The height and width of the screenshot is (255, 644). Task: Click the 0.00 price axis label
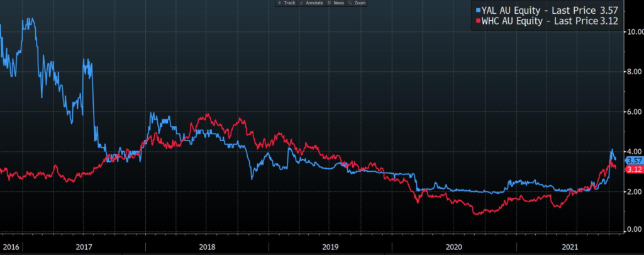(x=635, y=229)
